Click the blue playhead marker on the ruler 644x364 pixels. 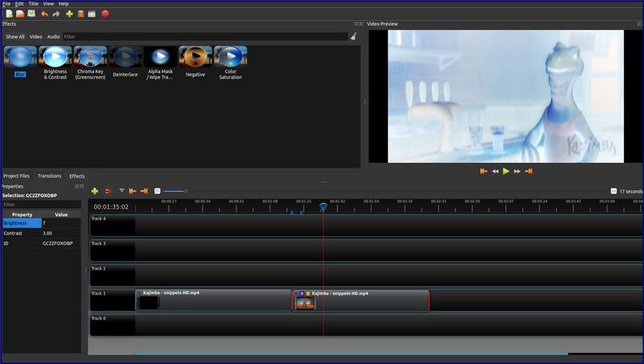pos(324,207)
